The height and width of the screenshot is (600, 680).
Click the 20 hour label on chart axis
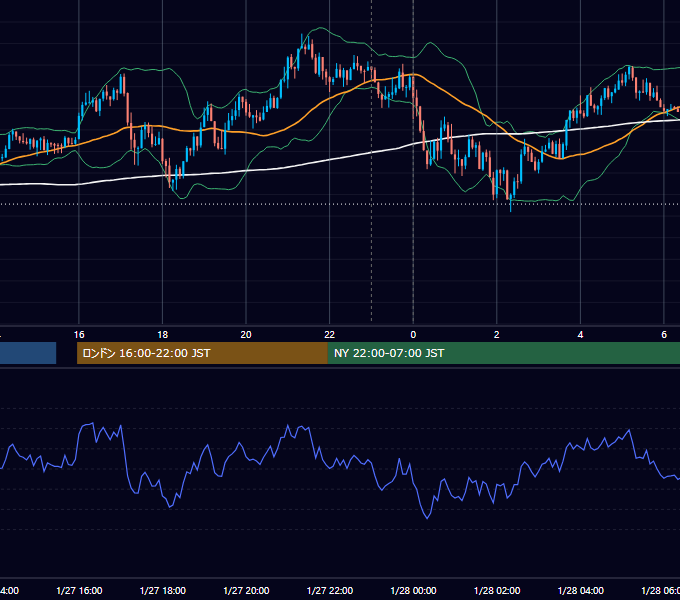click(246, 335)
